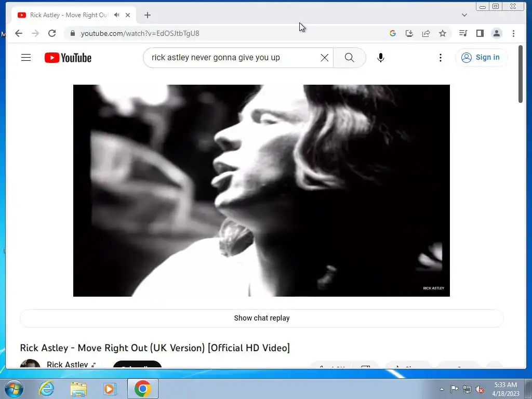532x399 pixels.
Task: Mute the tab via its speaker icon
Action: pos(117,15)
